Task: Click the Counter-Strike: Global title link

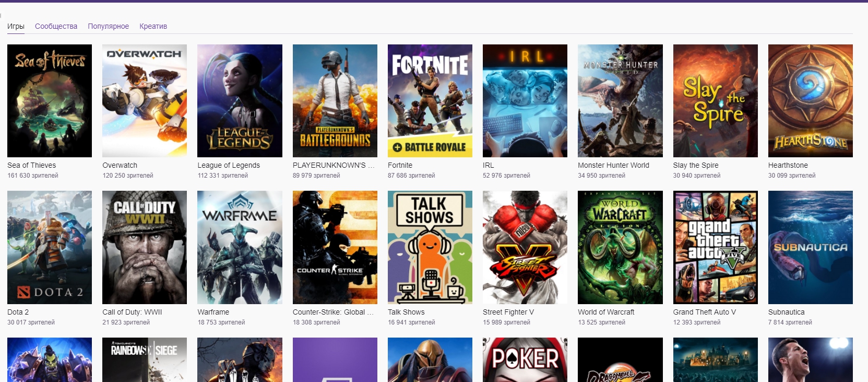Action: (x=334, y=312)
